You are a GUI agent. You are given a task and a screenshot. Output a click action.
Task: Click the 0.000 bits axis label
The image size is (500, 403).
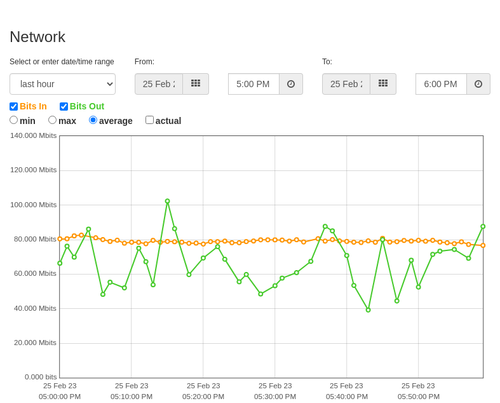click(x=41, y=377)
